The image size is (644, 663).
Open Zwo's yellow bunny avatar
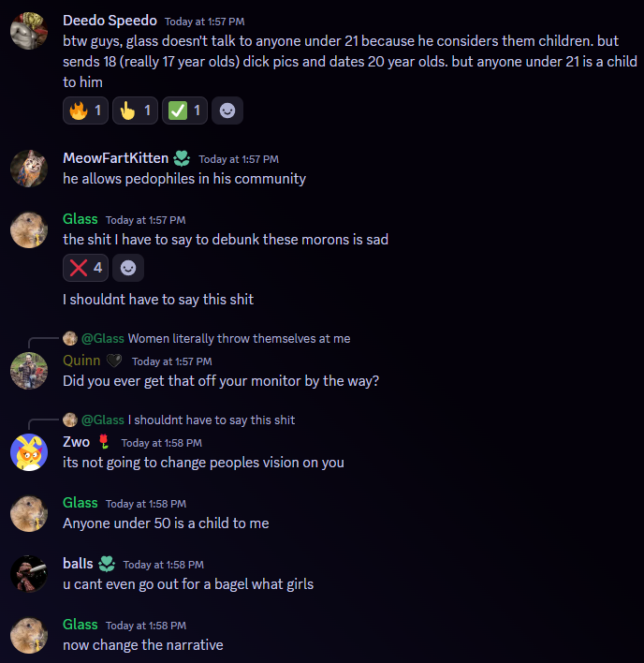(29, 452)
